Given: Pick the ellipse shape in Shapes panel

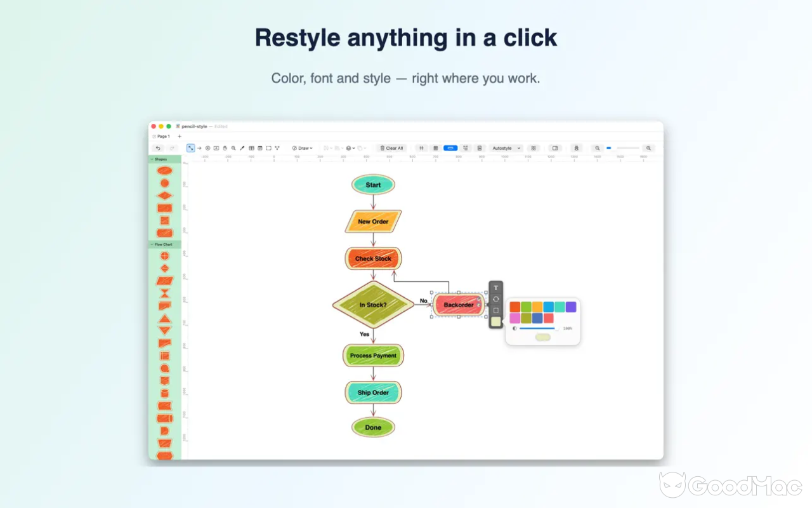Looking at the screenshot, I should (x=165, y=171).
